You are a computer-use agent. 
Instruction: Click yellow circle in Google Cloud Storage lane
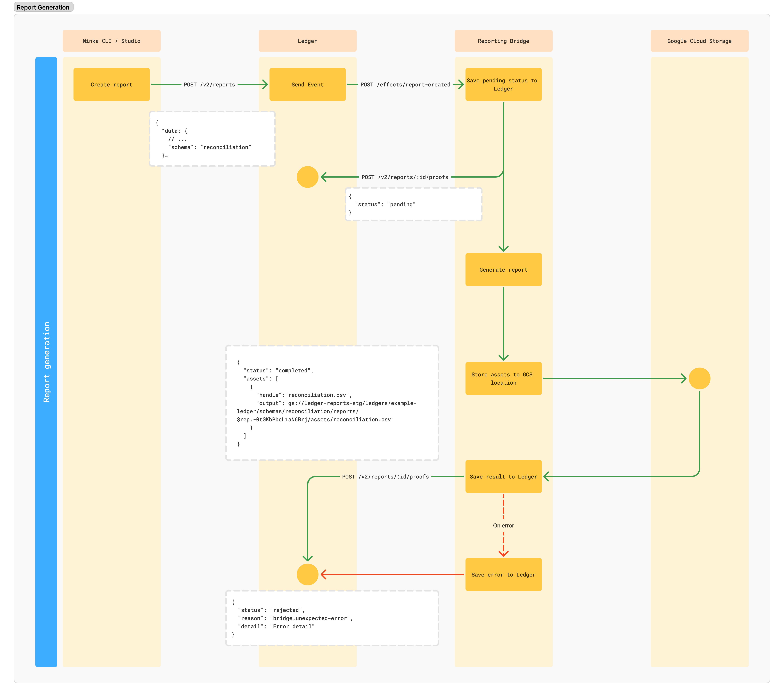699,378
